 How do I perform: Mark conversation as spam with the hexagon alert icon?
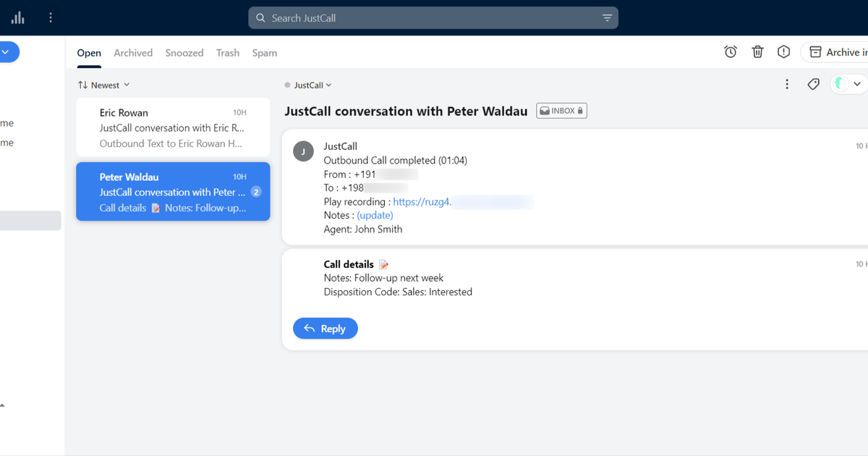[x=783, y=51]
